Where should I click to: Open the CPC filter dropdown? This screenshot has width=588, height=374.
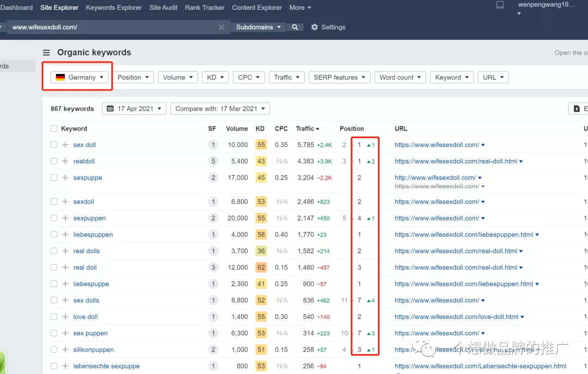(249, 77)
